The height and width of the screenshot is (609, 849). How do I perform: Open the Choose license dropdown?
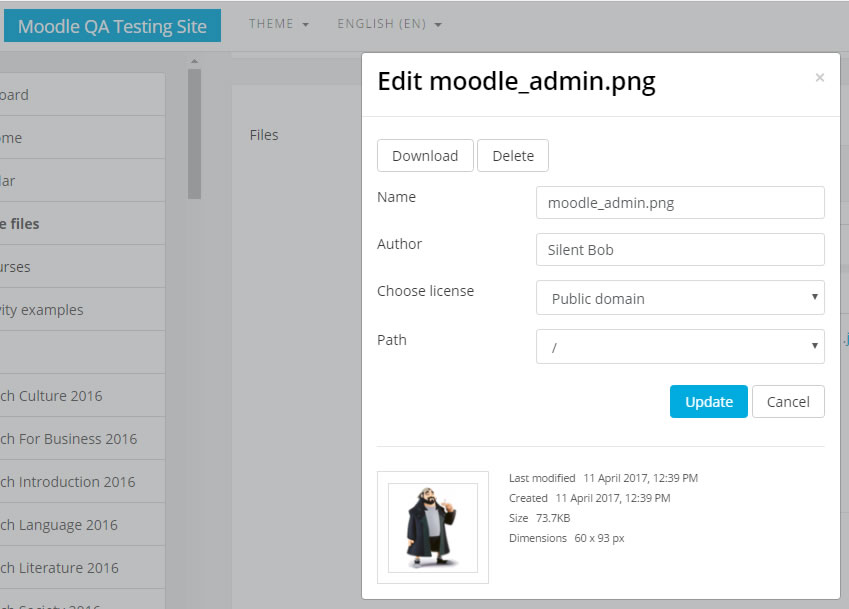680,298
